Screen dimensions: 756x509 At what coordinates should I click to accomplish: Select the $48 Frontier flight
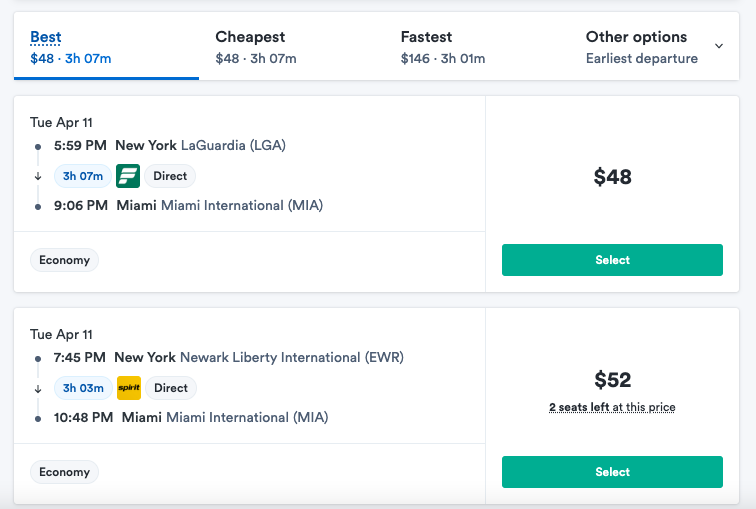tap(612, 260)
